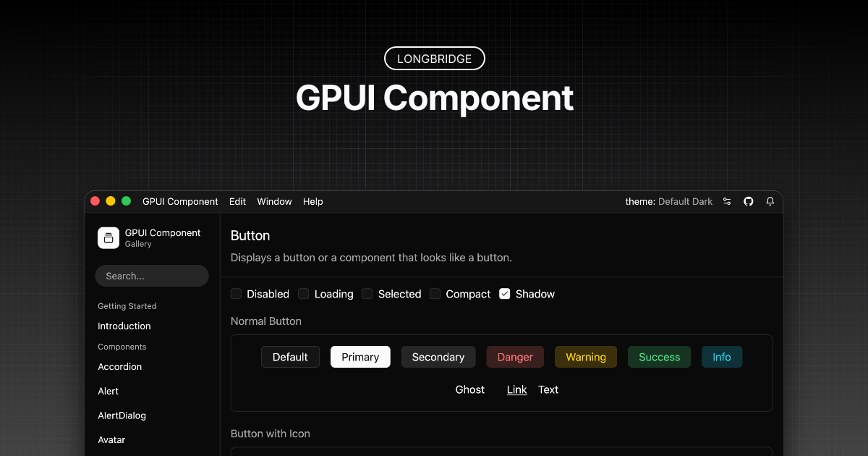The width and height of the screenshot is (868, 456).
Task: Click the Primary button
Action: pos(360,357)
